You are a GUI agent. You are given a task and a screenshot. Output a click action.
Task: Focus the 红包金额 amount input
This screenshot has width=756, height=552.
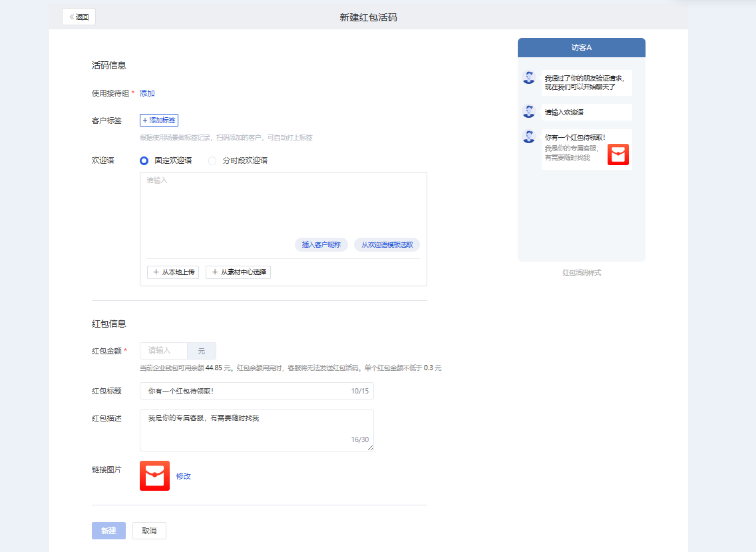coord(164,351)
